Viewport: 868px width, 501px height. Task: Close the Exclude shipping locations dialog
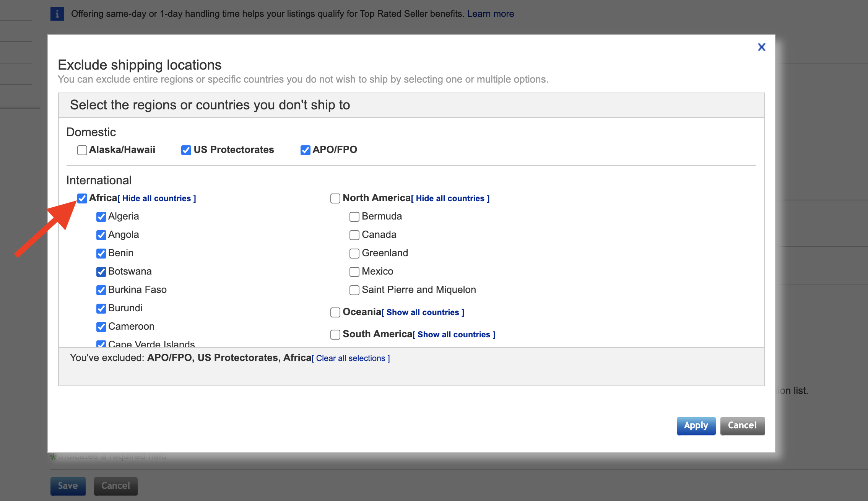pyautogui.click(x=761, y=47)
